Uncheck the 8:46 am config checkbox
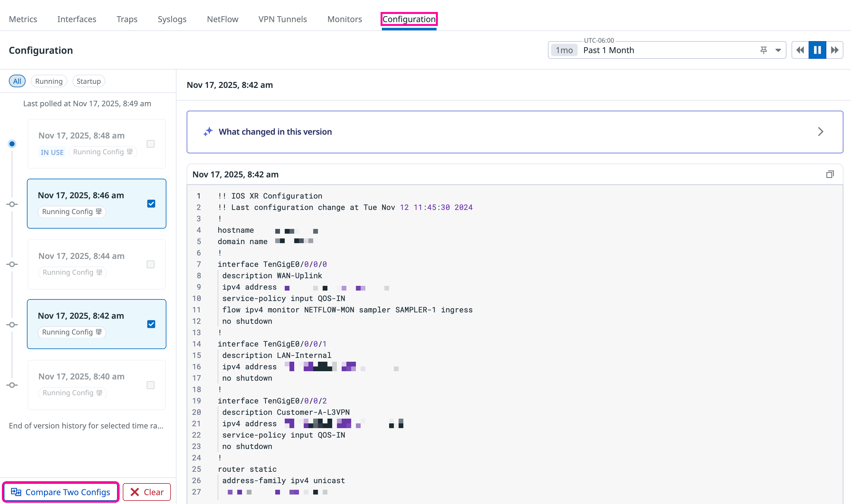 click(151, 204)
